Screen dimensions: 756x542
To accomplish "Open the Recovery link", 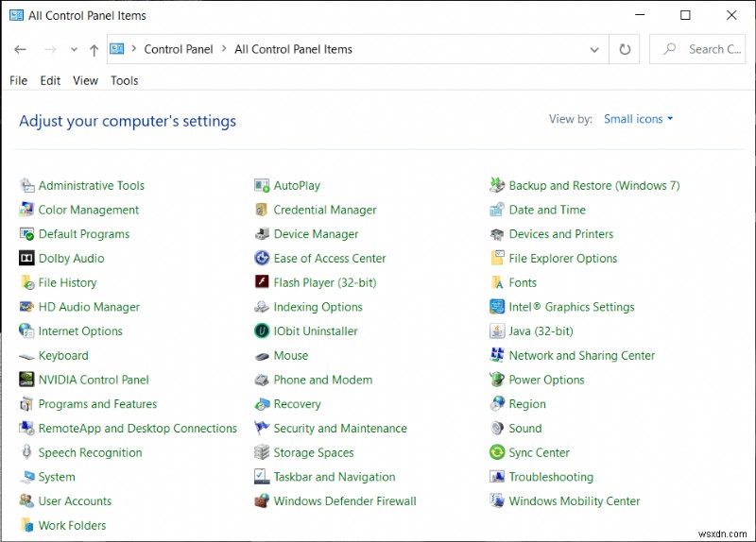I will click(x=297, y=404).
